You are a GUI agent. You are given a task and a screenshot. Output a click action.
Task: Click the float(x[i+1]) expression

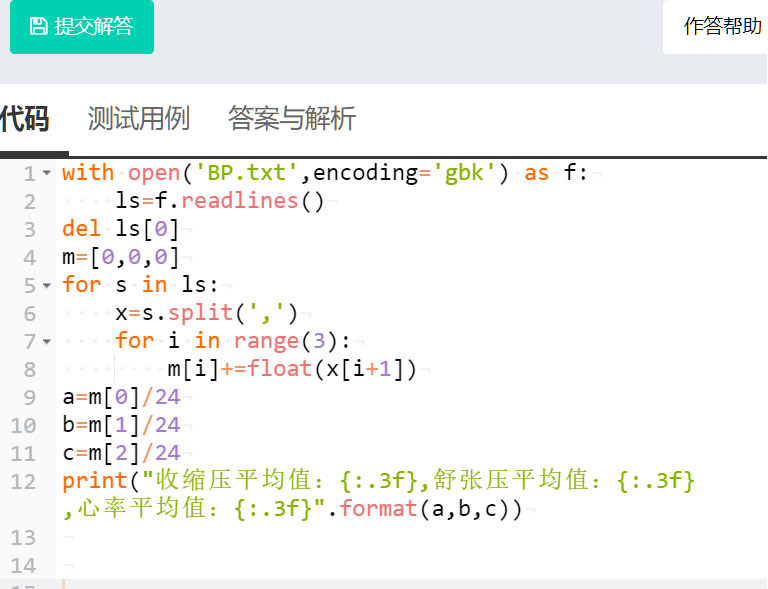coord(332,369)
